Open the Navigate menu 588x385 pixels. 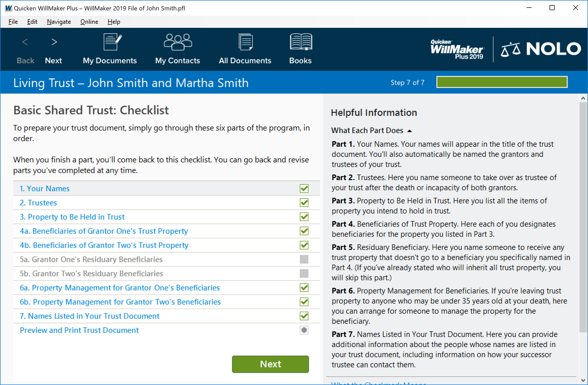pos(59,22)
